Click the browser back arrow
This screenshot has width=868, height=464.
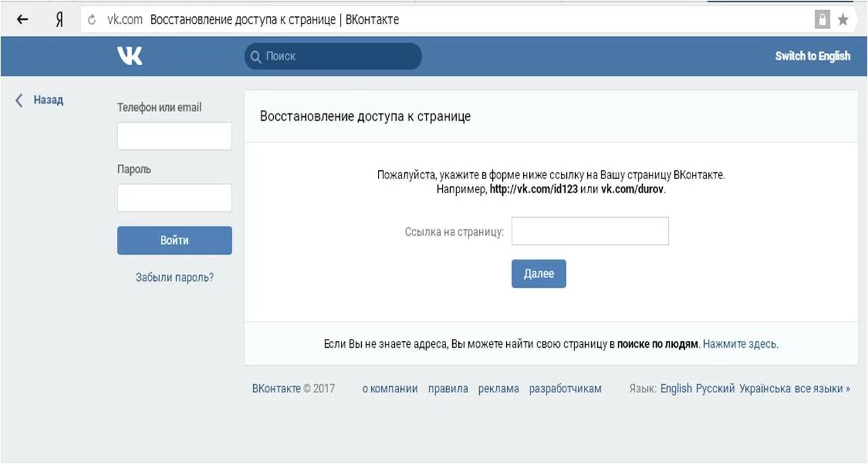tap(22, 20)
